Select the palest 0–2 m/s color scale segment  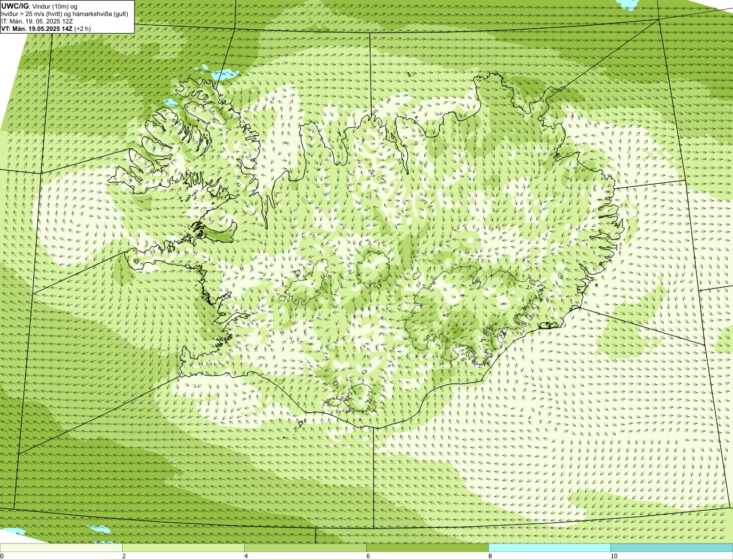coord(61,548)
